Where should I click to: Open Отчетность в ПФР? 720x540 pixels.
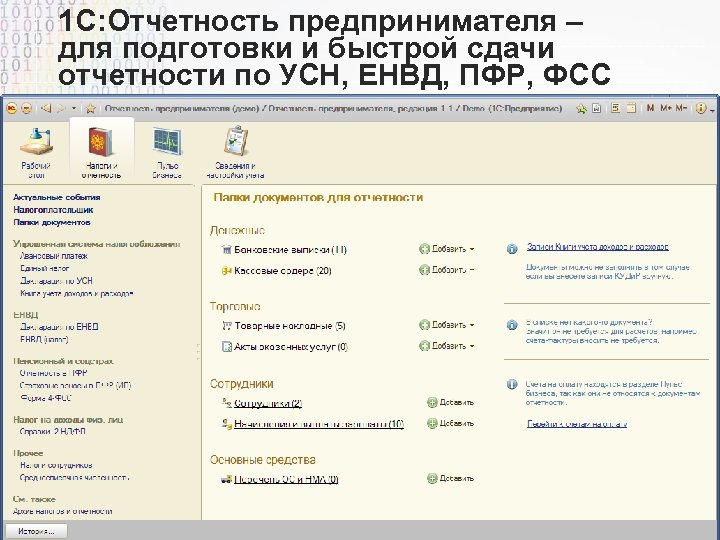(x=53, y=373)
